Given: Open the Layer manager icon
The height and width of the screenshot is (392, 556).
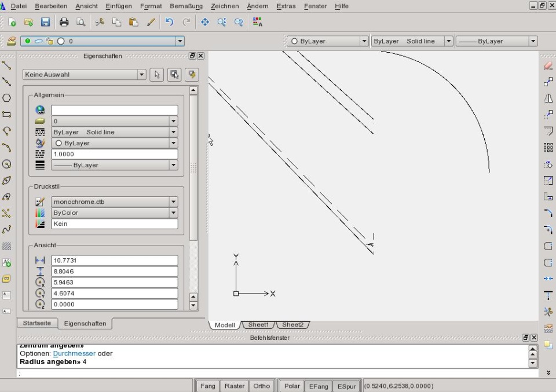Looking at the screenshot, I should point(11,41).
